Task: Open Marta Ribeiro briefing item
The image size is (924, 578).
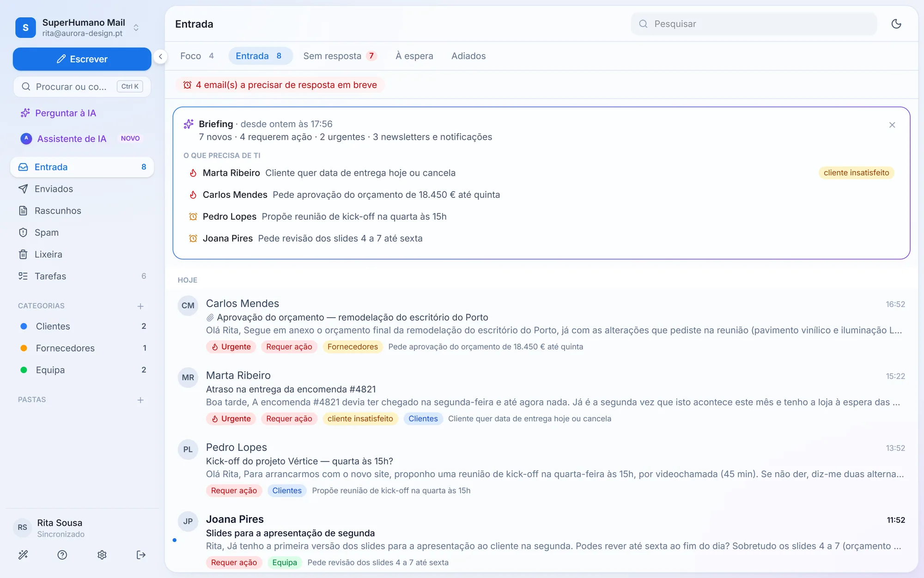Action: click(x=541, y=172)
